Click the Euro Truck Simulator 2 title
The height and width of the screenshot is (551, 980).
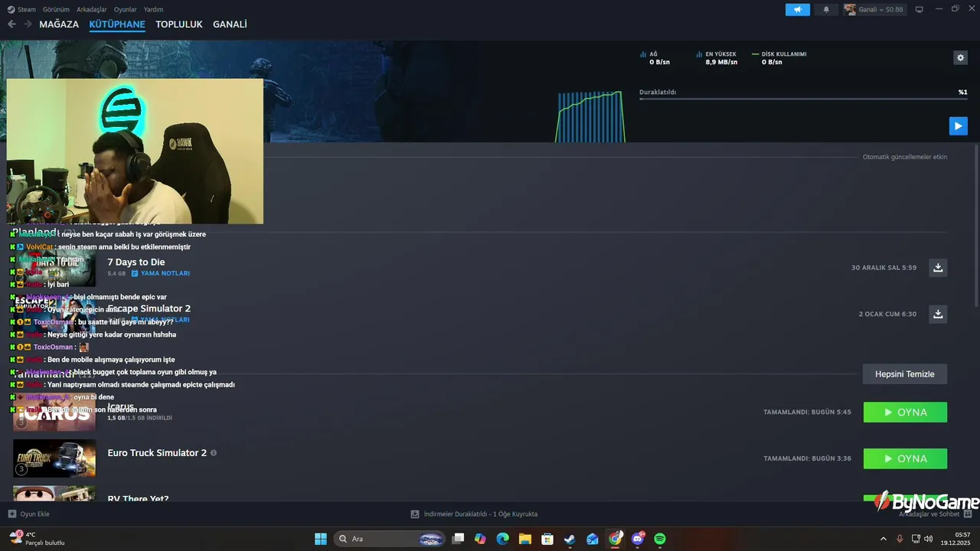click(x=157, y=453)
